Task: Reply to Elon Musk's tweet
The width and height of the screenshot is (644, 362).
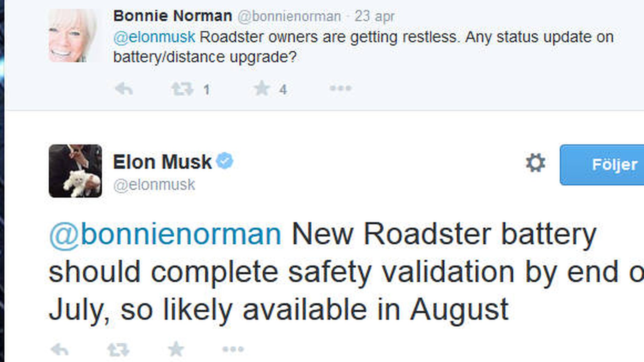Action: [x=60, y=349]
